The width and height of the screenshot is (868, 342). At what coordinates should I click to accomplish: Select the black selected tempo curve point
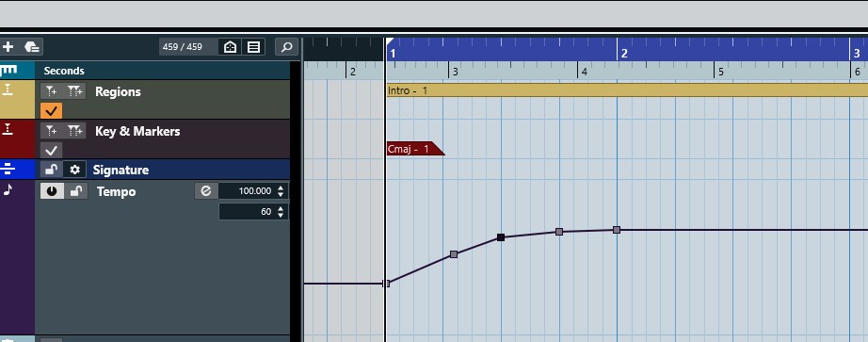point(501,237)
